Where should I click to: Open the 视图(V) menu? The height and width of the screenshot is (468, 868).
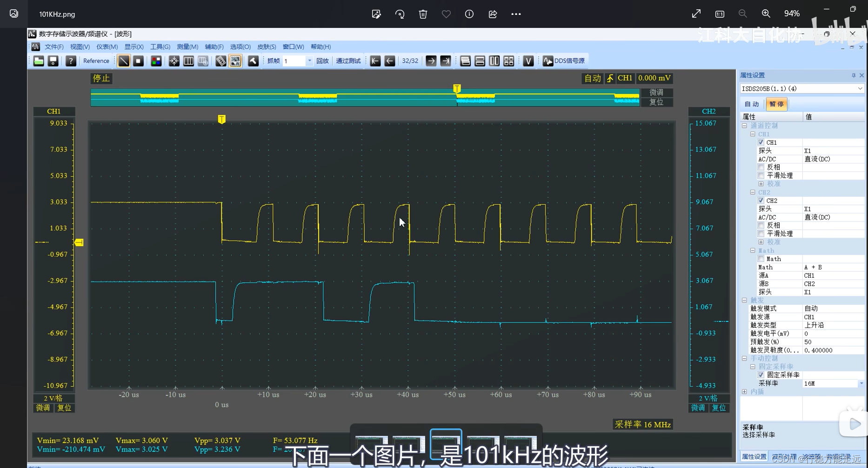coord(80,47)
